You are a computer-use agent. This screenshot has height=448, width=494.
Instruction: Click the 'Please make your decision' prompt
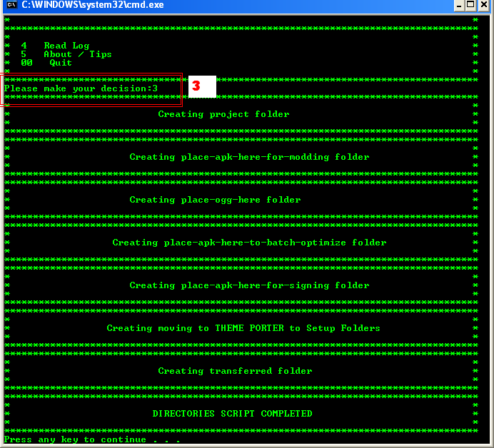click(x=80, y=88)
